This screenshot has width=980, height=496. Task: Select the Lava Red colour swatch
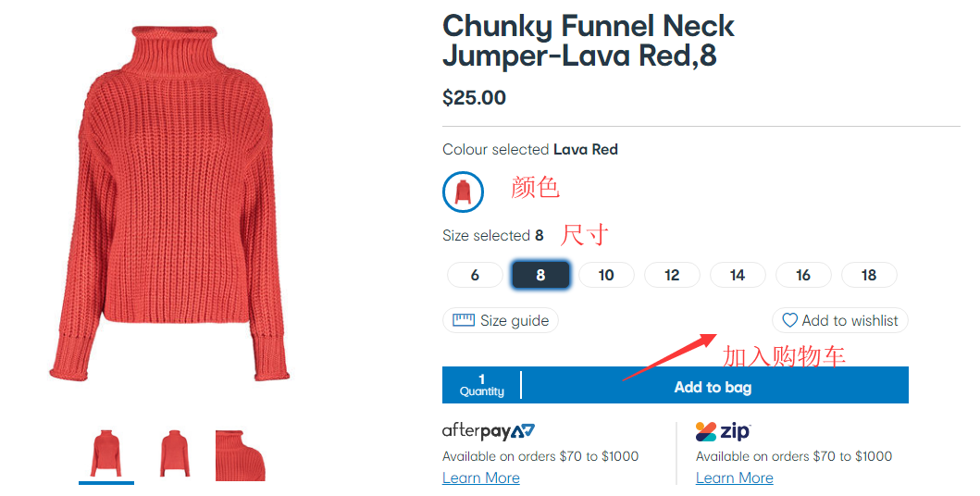click(x=464, y=192)
